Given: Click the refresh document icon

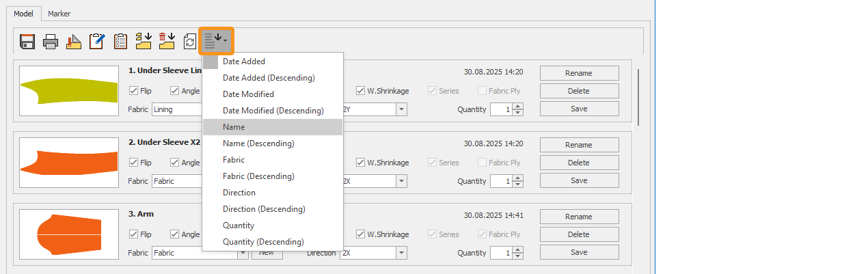Looking at the screenshot, I should pos(189,42).
